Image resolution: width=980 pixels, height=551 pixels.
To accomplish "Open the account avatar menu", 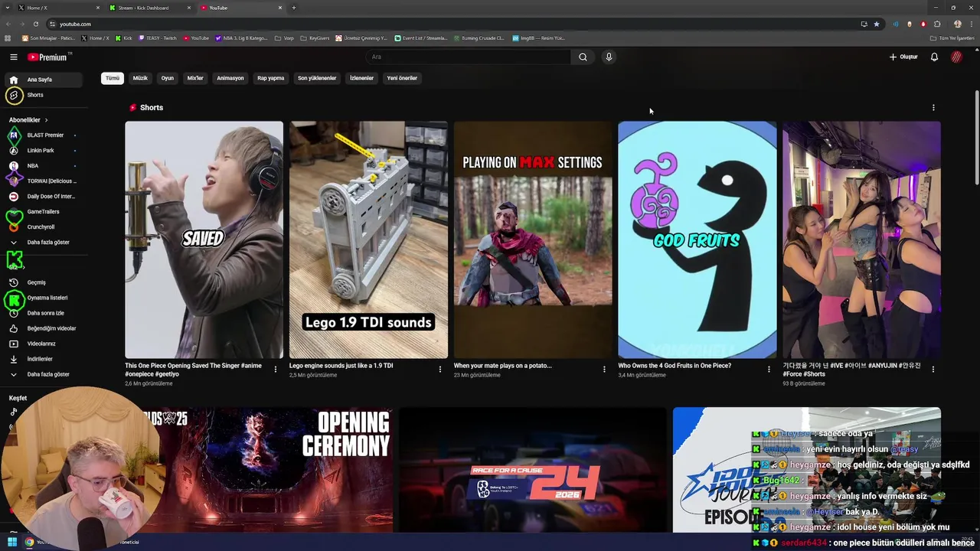I will 956,57.
